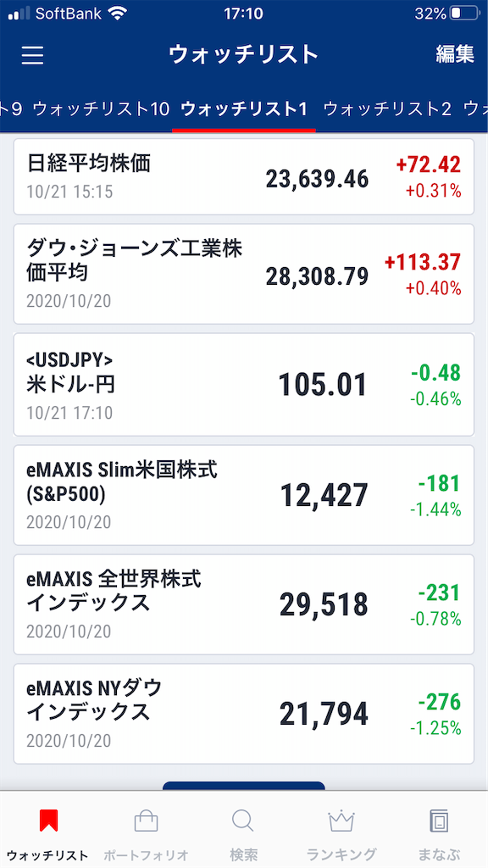
Task: Select the ウォッチリスト1 tab
Action: point(244,108)
